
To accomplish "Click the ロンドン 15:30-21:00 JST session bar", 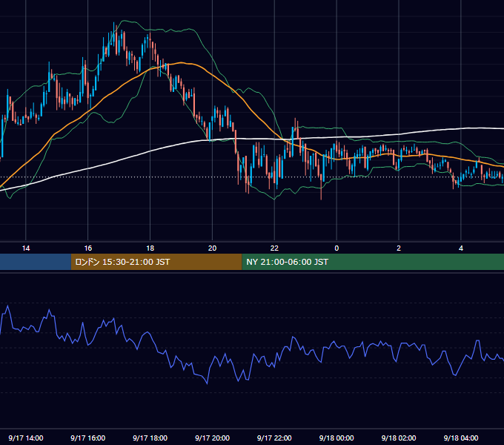I will (156, 262).
